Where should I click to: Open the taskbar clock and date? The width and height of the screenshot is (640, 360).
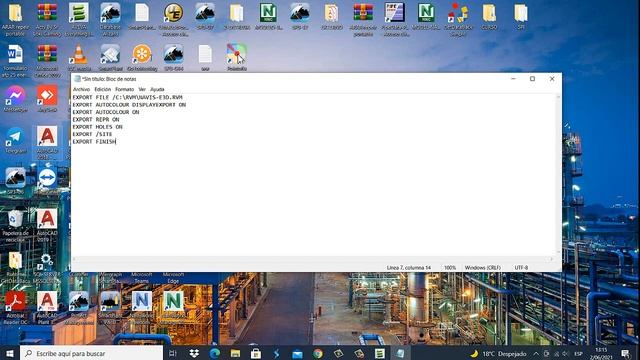point(601,353)
